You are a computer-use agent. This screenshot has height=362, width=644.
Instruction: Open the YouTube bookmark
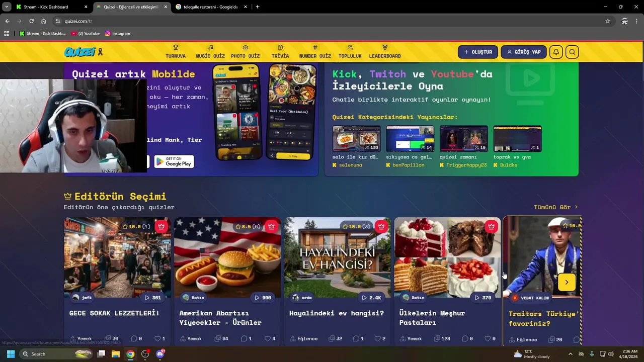(x=86, y=34)
